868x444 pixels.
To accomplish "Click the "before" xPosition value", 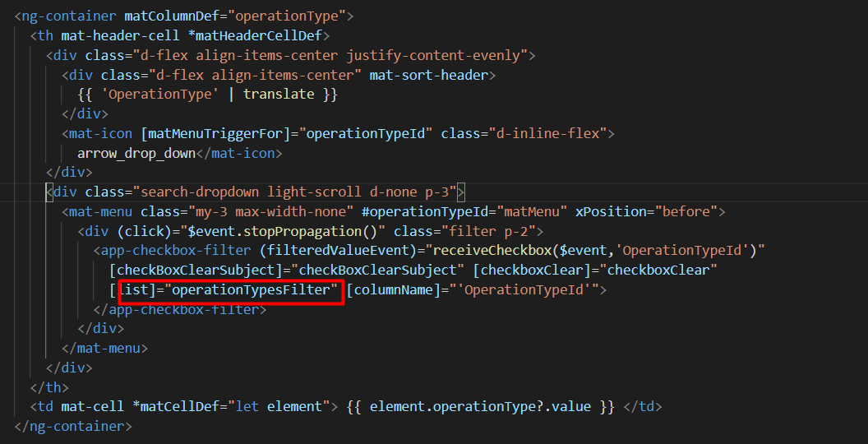I will [686, 212].
